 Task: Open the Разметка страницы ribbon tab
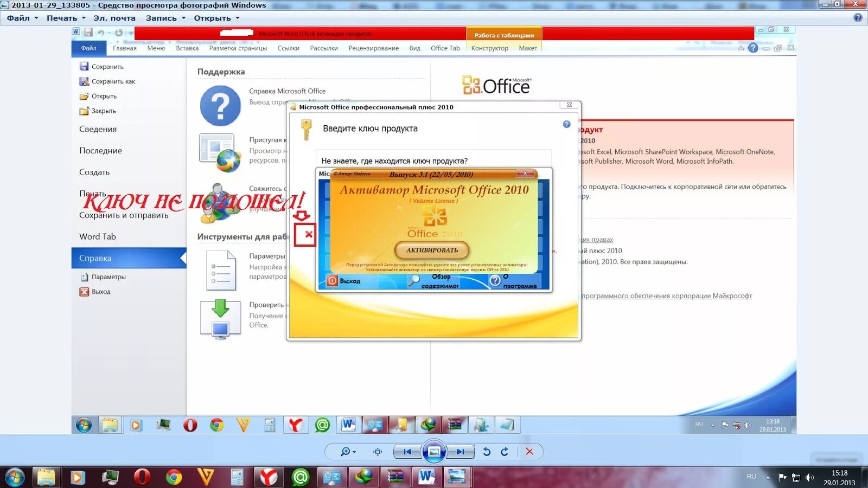click(238, 48)
